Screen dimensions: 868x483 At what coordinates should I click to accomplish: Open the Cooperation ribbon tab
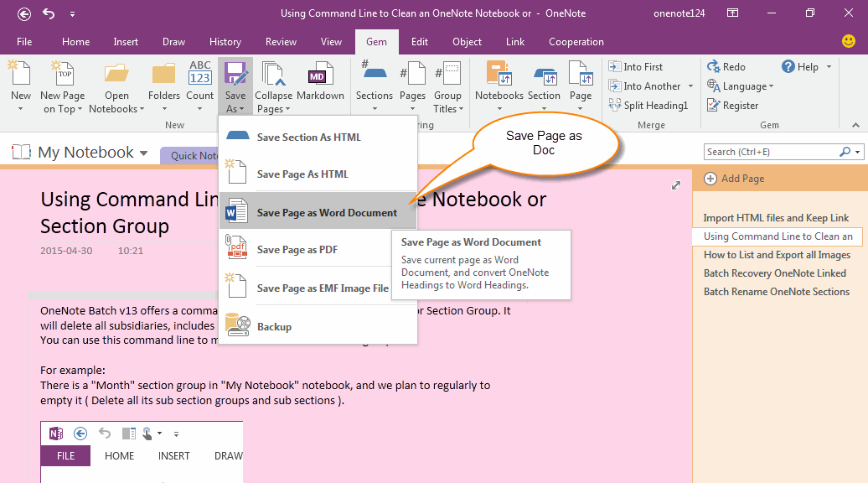pyautogui.click(x=576, y=42)
